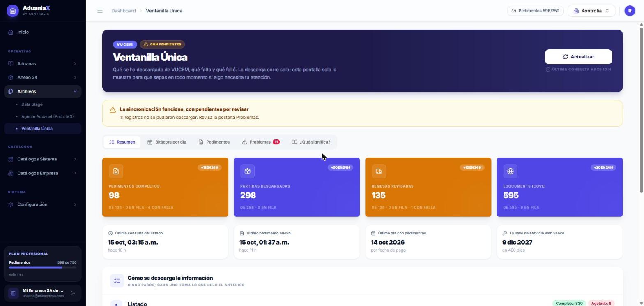Go to Dashboard breadcrumb link
Image resolution: width=644 pixels, height=306 pixels.
coord(124,11)
